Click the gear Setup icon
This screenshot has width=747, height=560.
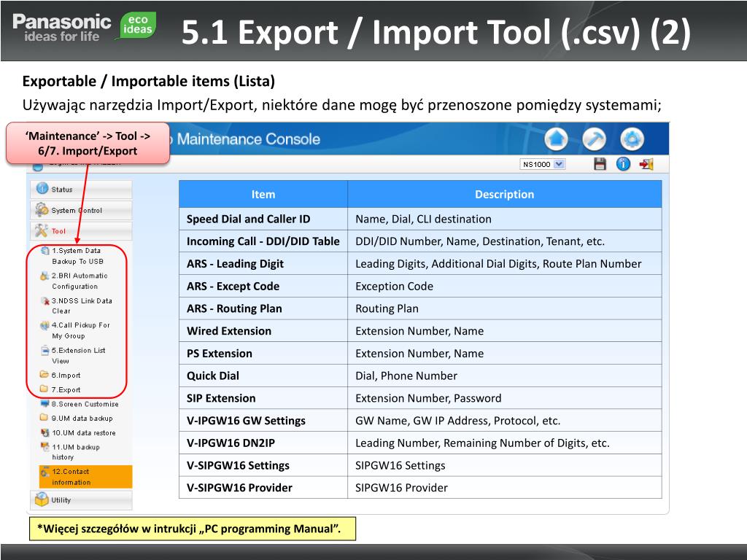click(x=632, y=139)
